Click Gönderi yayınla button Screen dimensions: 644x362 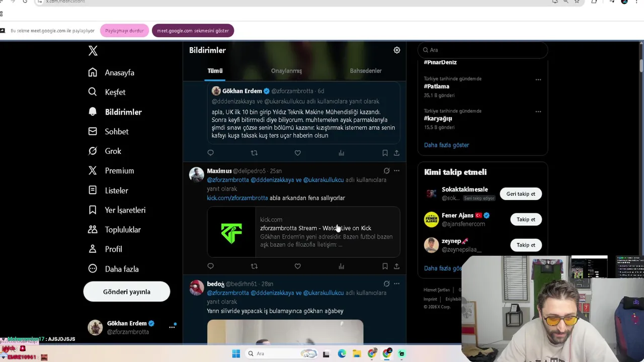[127, 292]
